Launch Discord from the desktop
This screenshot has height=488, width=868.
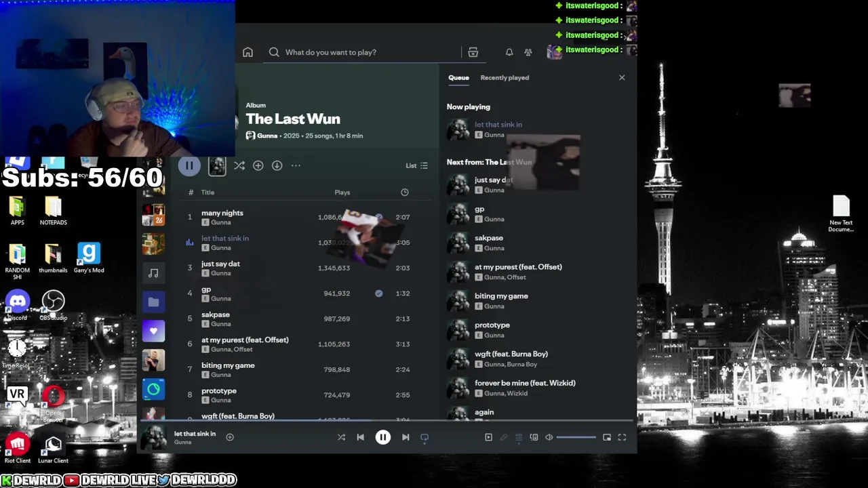(17, 306)
